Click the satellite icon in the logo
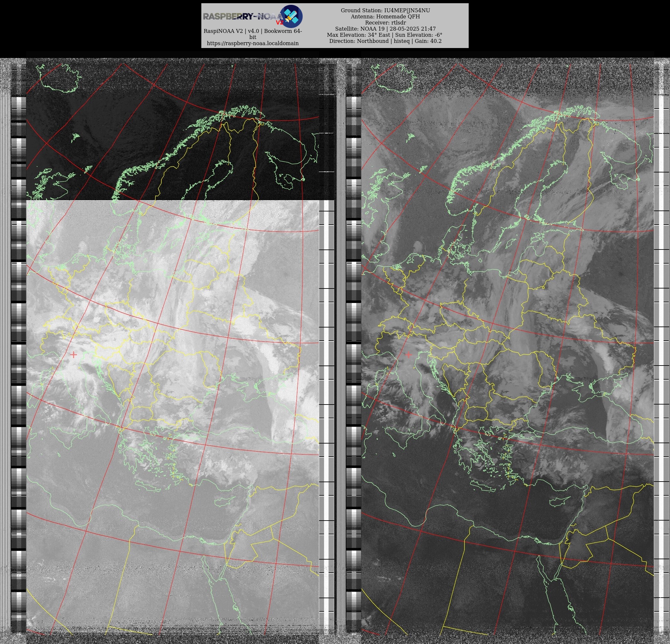 pos(291,16)
